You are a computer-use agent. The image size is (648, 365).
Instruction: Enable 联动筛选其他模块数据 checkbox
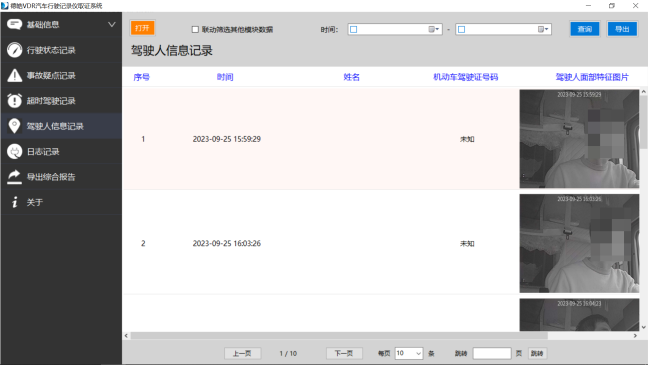(x=195, y=29)
